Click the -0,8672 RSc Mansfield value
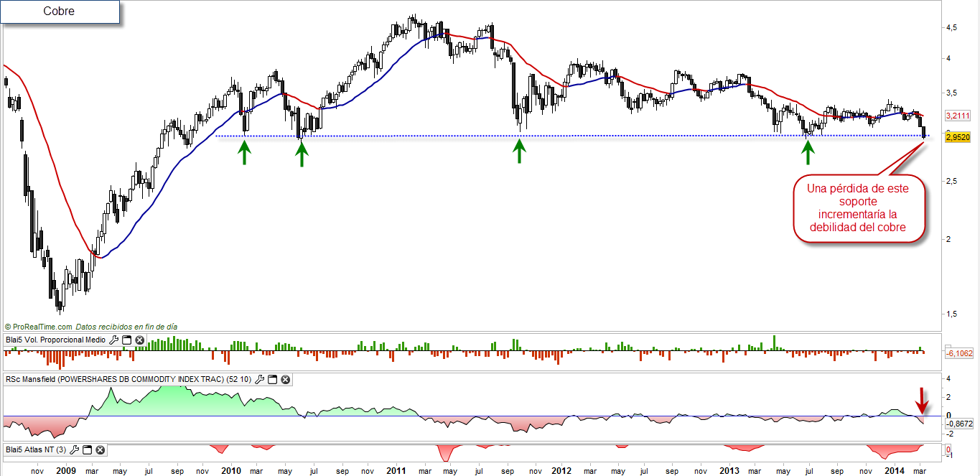 (960, 424)
